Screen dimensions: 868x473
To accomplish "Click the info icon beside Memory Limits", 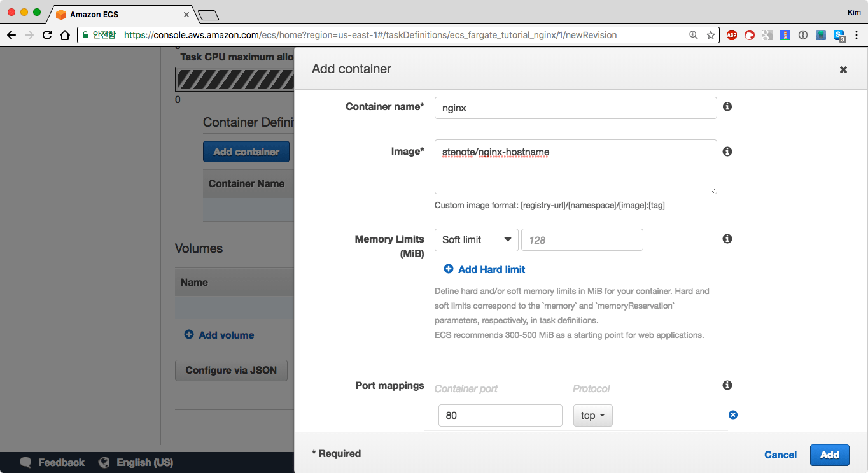I will pyautogui.click(x=727, y=239).
